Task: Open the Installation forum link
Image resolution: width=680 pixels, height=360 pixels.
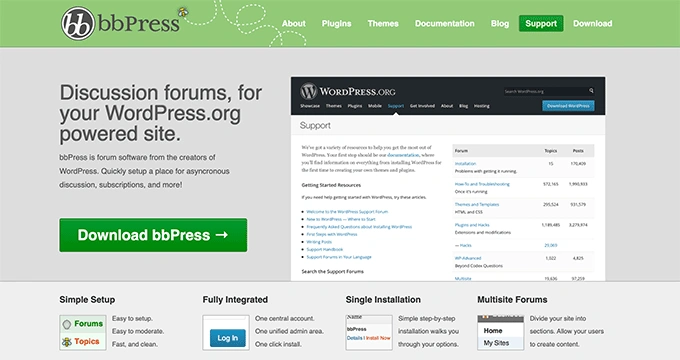Action: 465,164
